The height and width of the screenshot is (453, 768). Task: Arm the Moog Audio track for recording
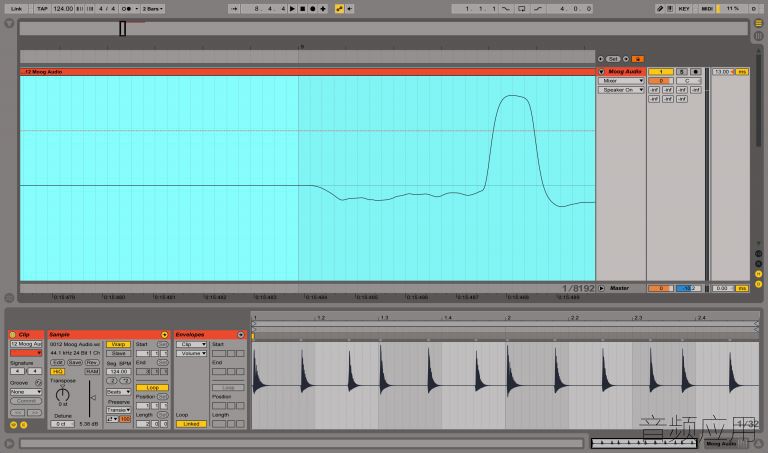tap(695, 72)
